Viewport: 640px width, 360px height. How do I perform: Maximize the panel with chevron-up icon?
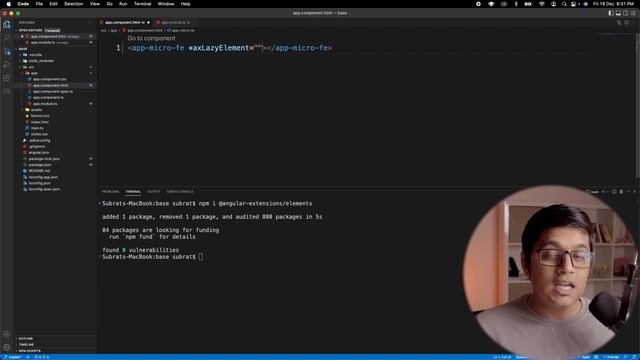click(629, 191)
